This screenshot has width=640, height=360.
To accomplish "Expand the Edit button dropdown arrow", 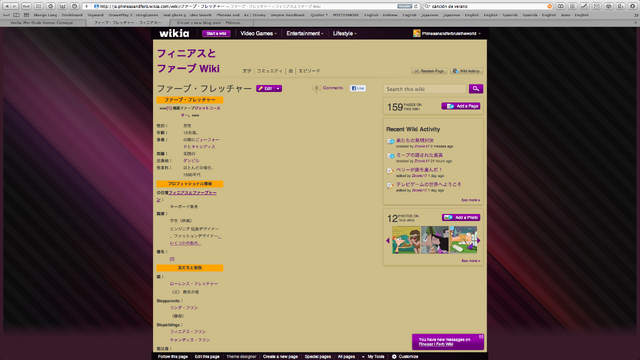I will point(278,88).
